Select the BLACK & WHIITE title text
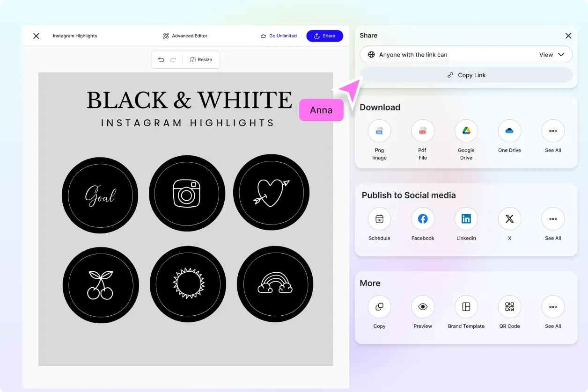 tap(189, 100)
